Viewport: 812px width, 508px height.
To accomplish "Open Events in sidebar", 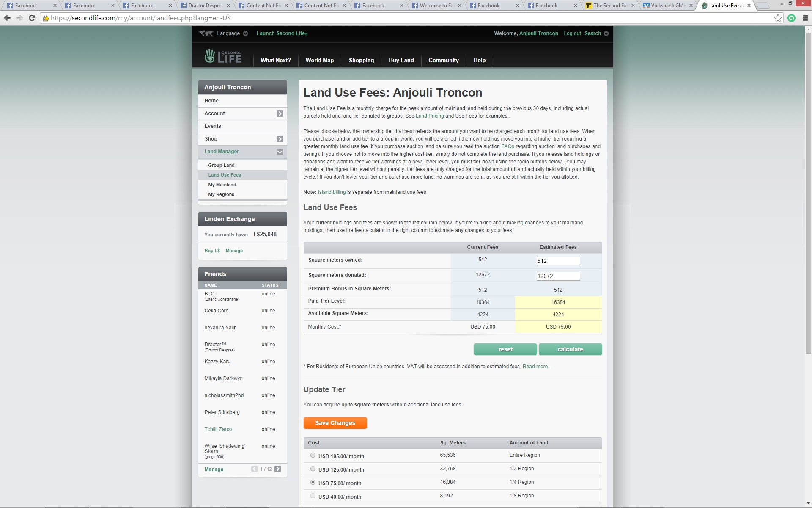I will [243, 126].
